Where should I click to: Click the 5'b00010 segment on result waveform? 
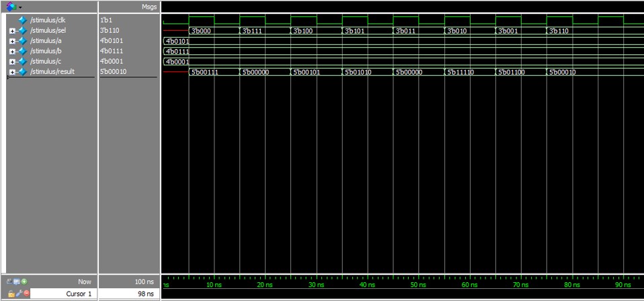click(x=595, y=73)
